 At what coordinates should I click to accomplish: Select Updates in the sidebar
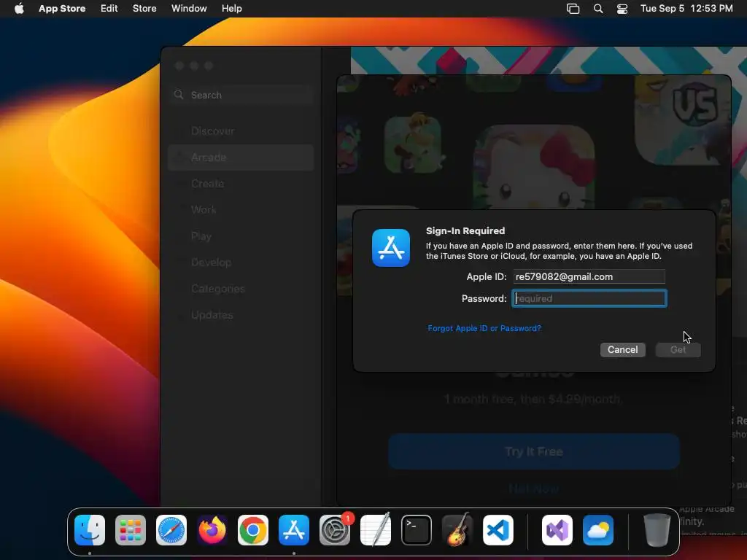click(241, 315)
